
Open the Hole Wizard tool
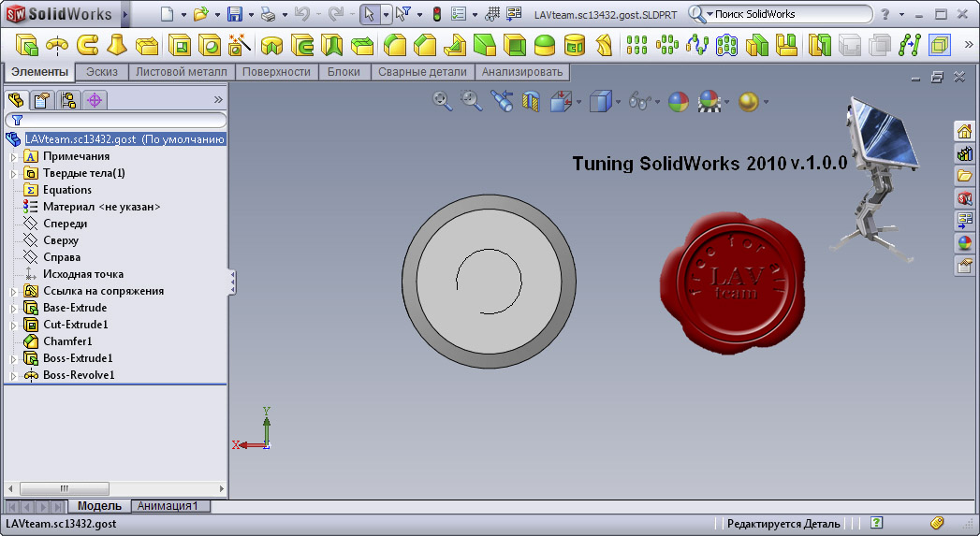[240, 45]
